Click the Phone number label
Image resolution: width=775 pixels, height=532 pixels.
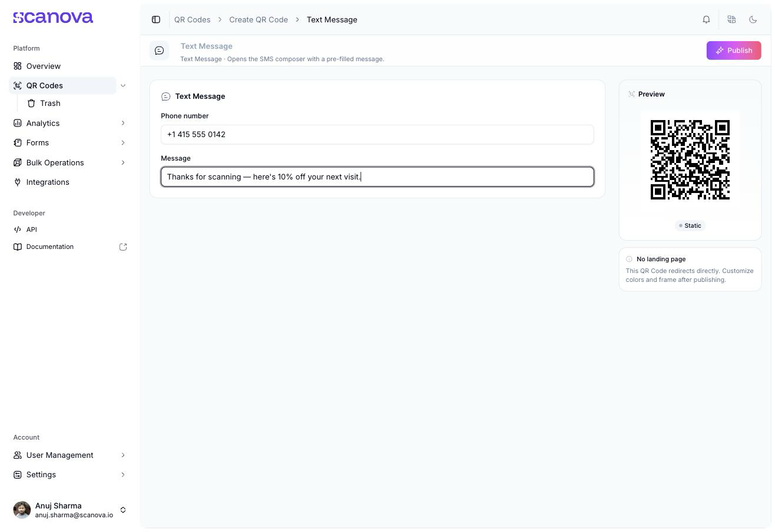coord(185,116)
